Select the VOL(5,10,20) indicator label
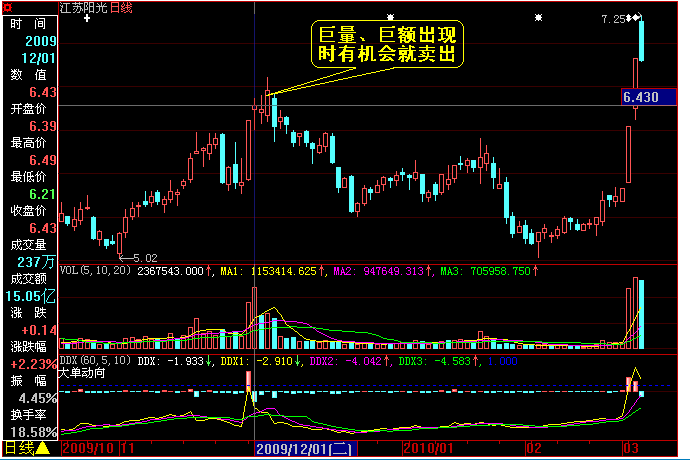Image resolution: width=690 pixels, height=461 pixels. pyautogui.click(x=95, y=271)
